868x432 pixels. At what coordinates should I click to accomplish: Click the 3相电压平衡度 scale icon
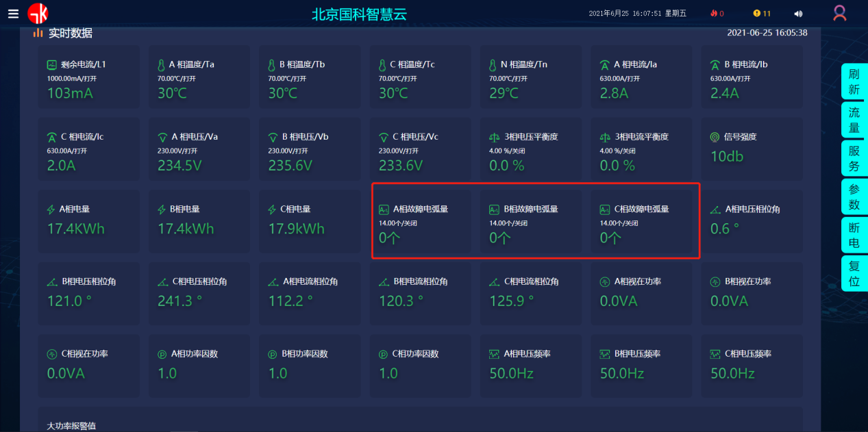[494, 137]
